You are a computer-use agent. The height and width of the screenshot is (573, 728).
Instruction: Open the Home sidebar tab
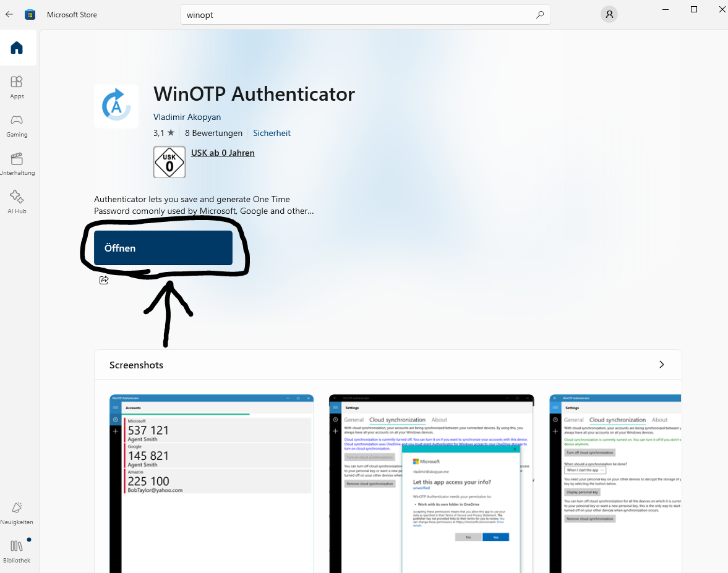coord(17,48)
